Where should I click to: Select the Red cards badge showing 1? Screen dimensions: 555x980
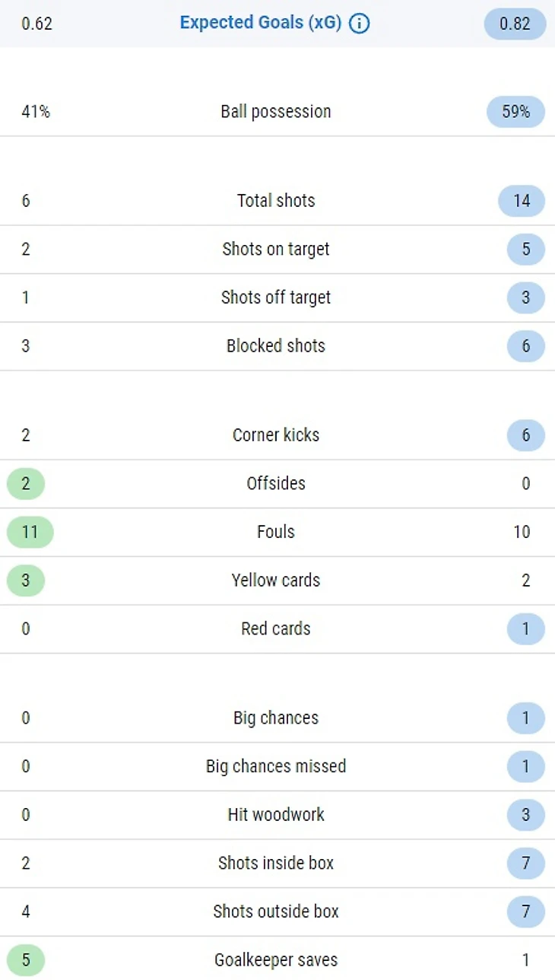pyautogui.click(x=525, y=629)
